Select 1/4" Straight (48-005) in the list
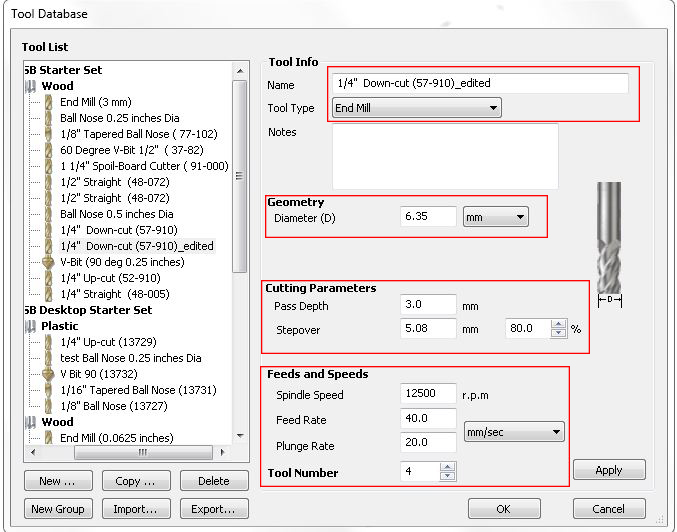The width and height of the screenshot is (677, 532). point(115,294)
